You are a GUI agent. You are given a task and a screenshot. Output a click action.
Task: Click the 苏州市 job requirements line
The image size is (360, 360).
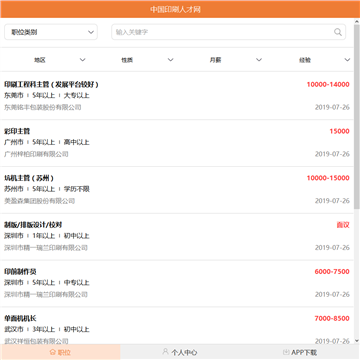click(47, 189)
